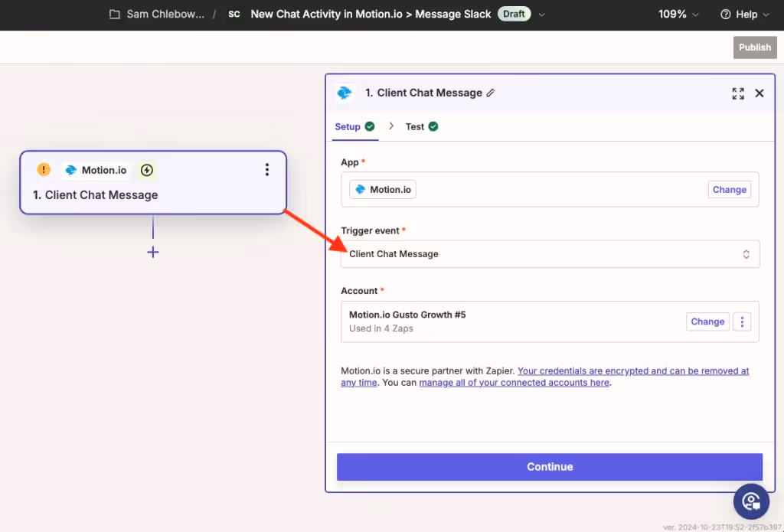Rename step with the pencil icon
The height and width of the screenshot is (532, 784).
pyautogui.click(x=491, y=93)
